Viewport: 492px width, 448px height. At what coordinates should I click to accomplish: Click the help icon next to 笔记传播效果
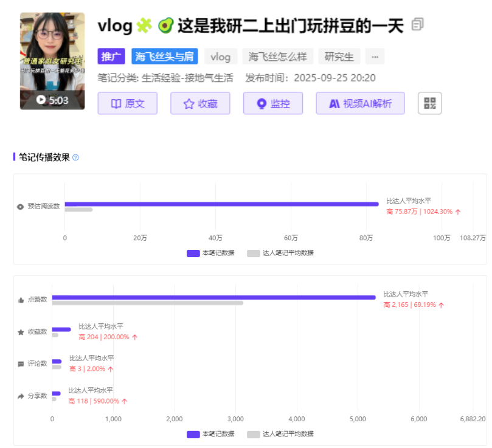(x=76, y=157)
